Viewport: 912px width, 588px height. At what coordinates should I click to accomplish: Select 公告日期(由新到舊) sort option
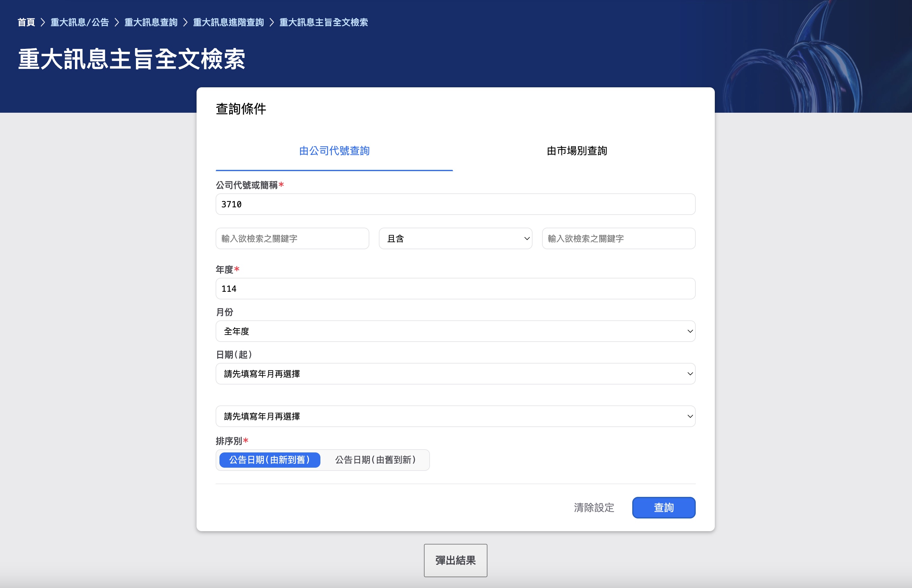(x=270, y=460)
